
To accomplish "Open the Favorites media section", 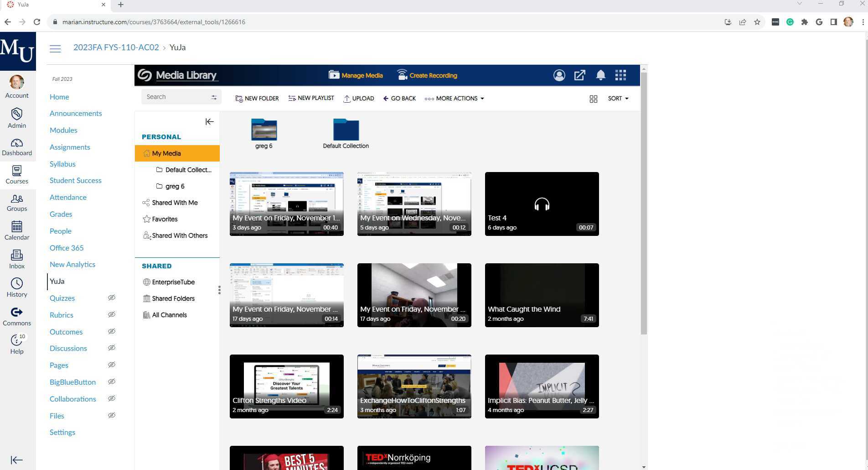I will 164,219.
